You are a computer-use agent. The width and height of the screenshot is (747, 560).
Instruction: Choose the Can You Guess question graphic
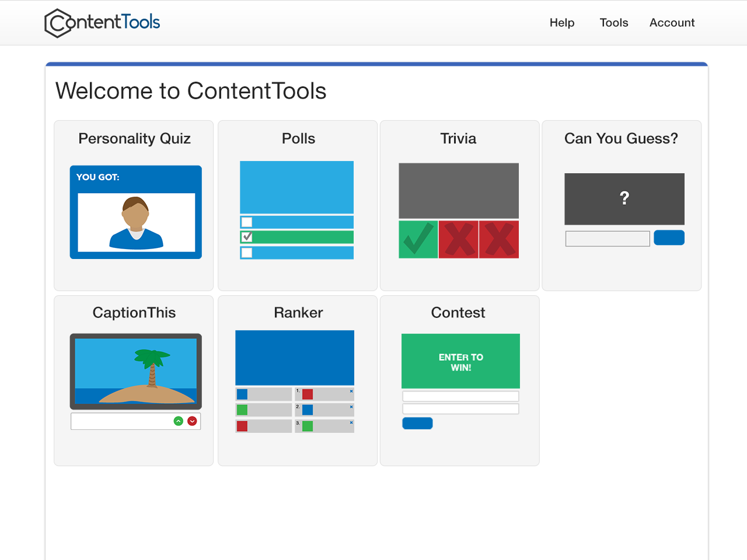(x=624, y=199)
